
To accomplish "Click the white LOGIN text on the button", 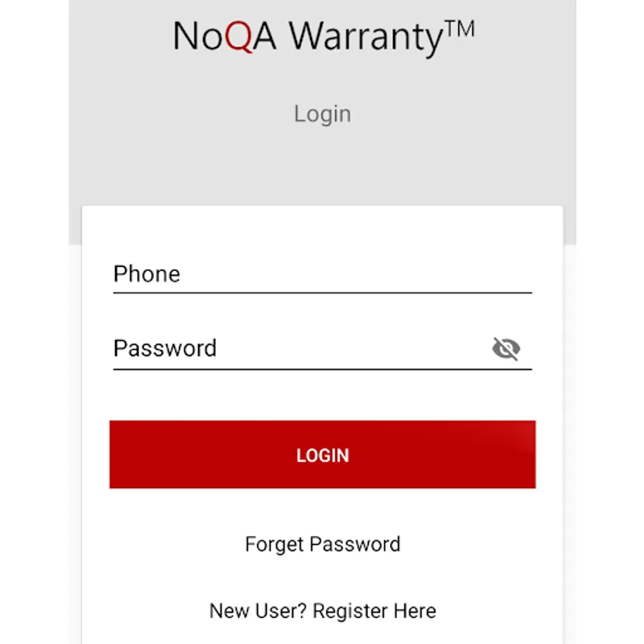I will tap(323, 456).
